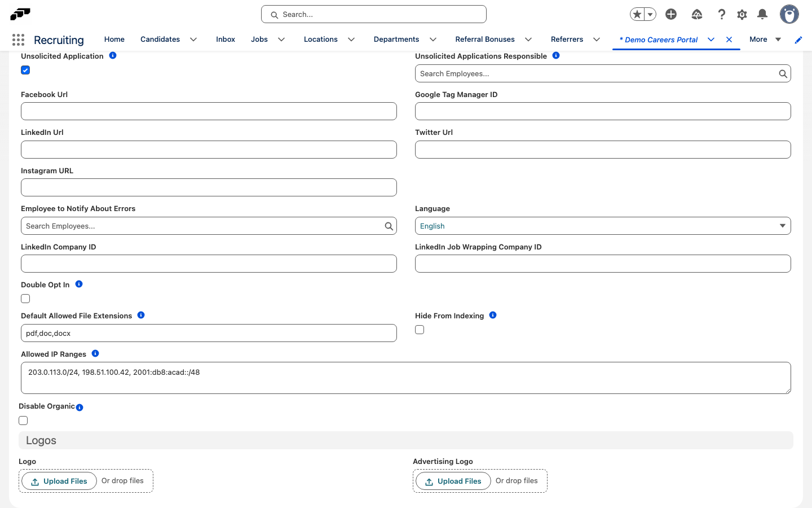This screenshot has width=812, height=508.
Task: Open the Help question mark icon
Action: click(721, 14)
